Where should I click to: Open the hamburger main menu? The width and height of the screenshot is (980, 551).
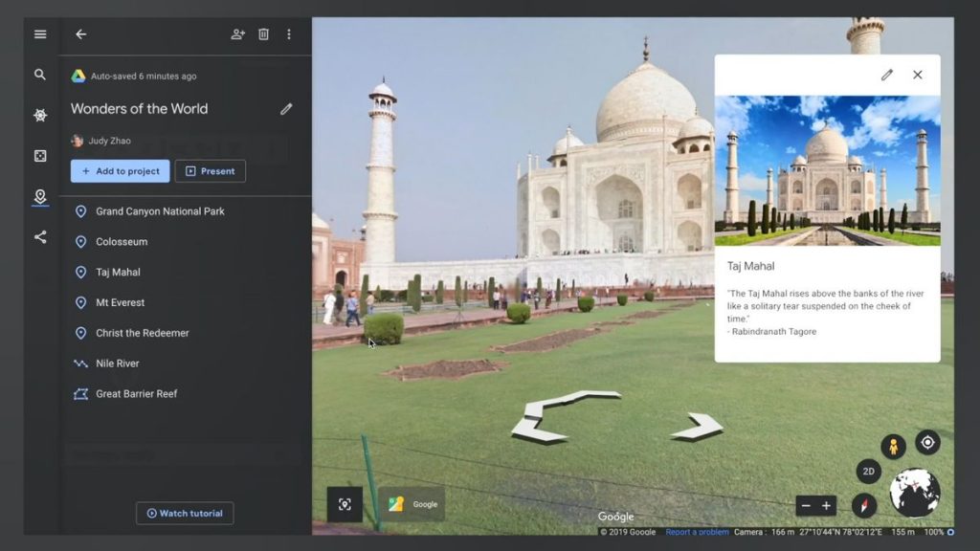click(x=40, y=34)
